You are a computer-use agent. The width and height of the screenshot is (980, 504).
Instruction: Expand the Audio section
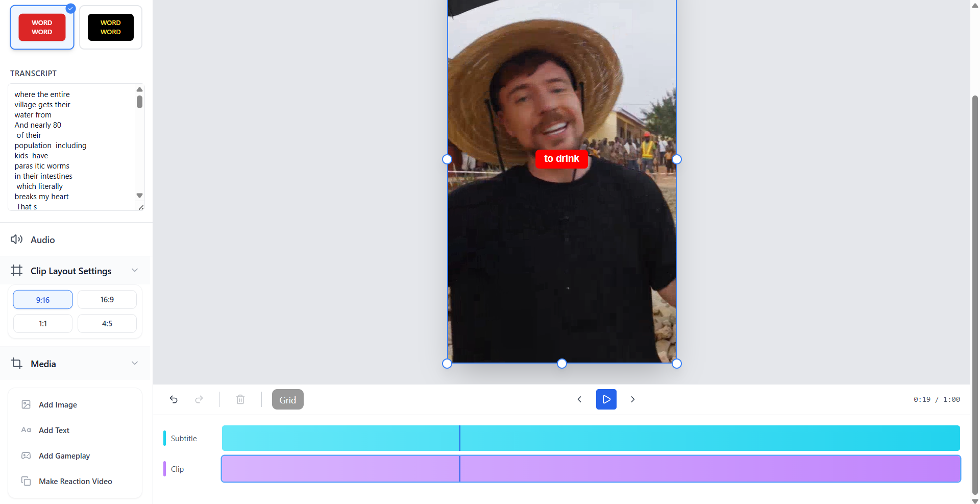(x=42, y=239)
